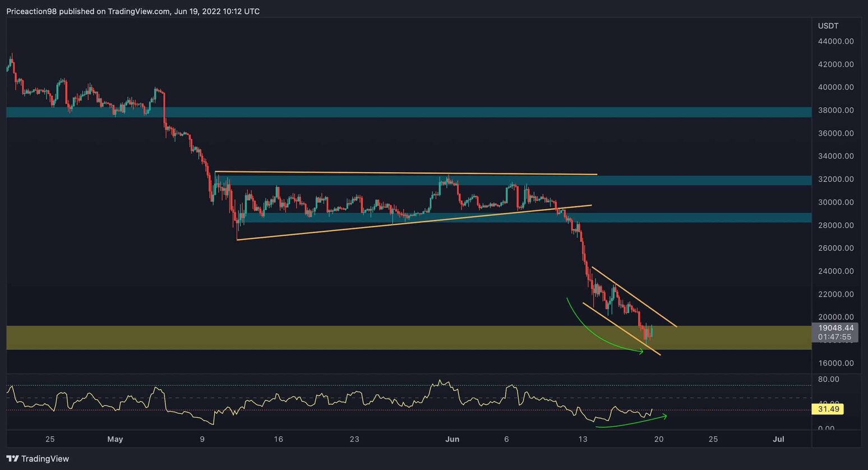Click the 6 date label on time axis
The image size is (868, 470).
click(x=506, y=439)
